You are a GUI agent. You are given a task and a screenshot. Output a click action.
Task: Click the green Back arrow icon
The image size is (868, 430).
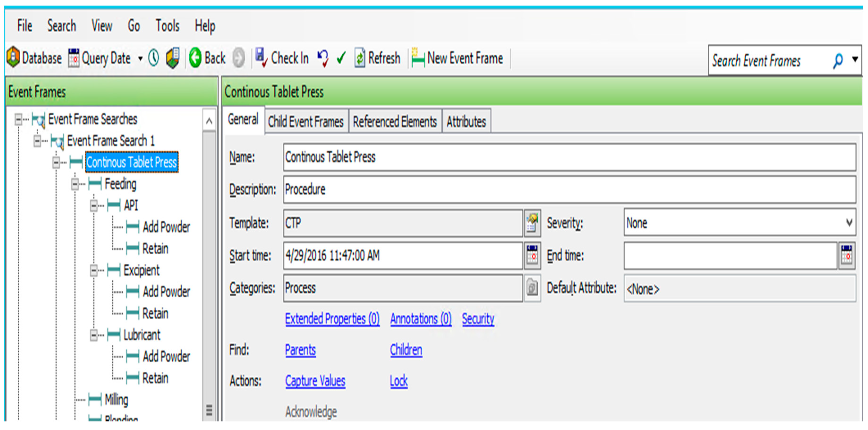195,58
